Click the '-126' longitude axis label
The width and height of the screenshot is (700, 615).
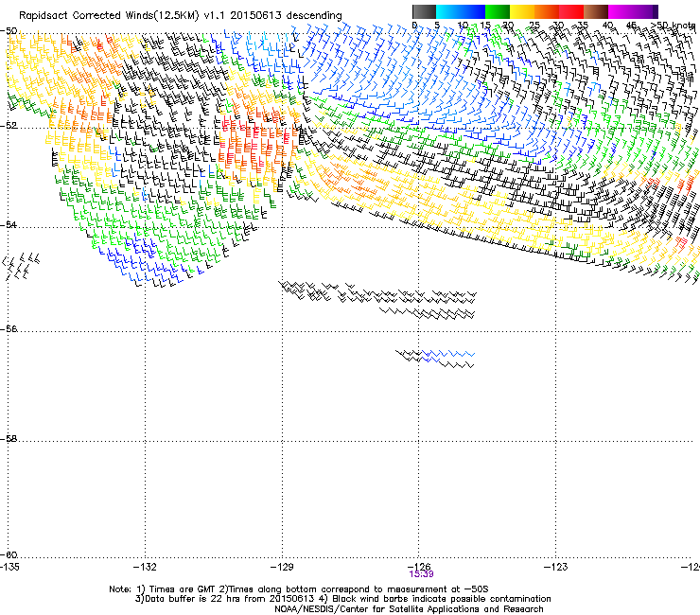[x=419, y=567]
